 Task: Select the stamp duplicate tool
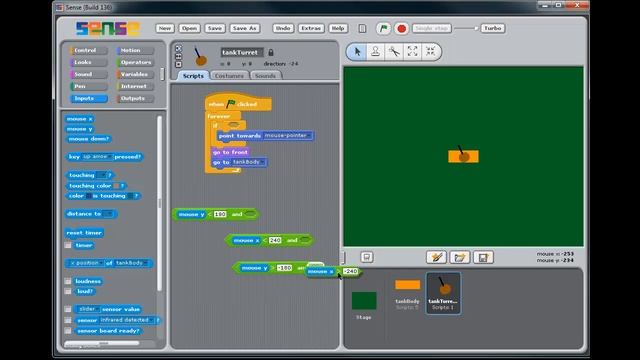pos(376,52)
